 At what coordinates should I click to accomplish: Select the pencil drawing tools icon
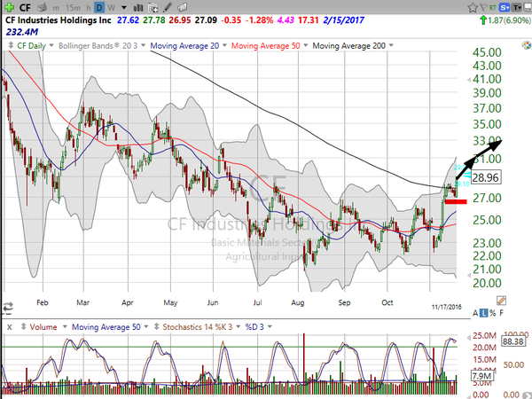coord(168,7)
